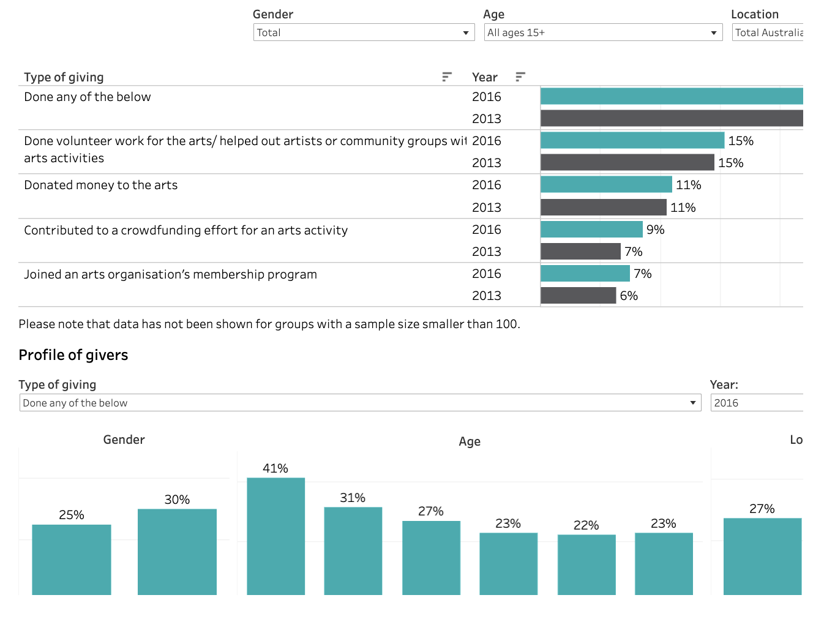Select the 2016 Done any of the below bar
This screenshot has width=824, height=644.
coord(671,96)
